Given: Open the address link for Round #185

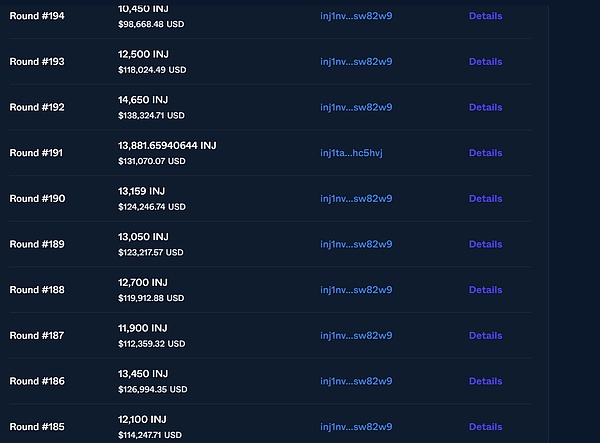Looking at the screenshot, I should click(356, 427).
